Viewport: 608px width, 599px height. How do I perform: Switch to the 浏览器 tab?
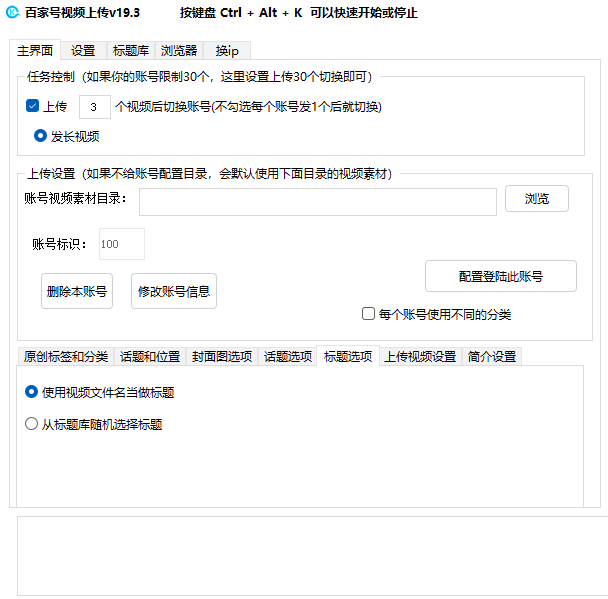tap(179, 51)
